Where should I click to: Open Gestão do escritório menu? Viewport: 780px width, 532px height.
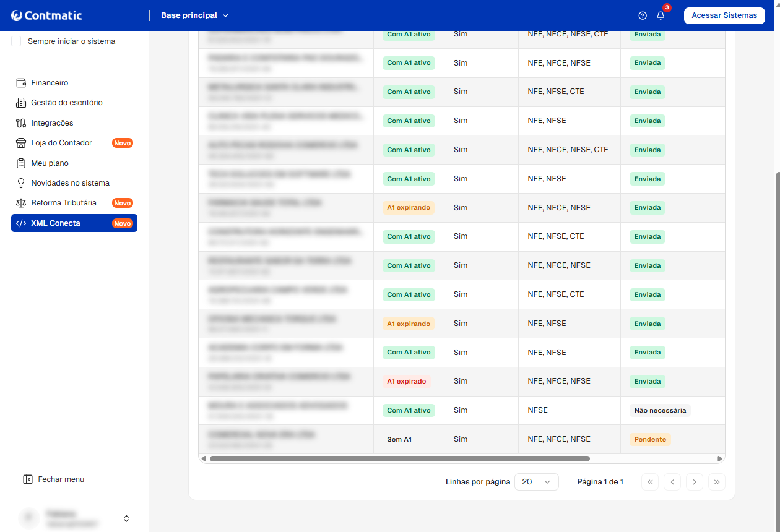(x=74, y=103)
